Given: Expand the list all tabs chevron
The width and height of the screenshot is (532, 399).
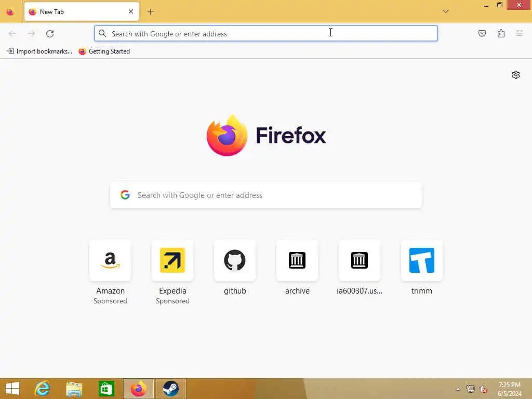Looking at the screenshot, I should point(446,11).
